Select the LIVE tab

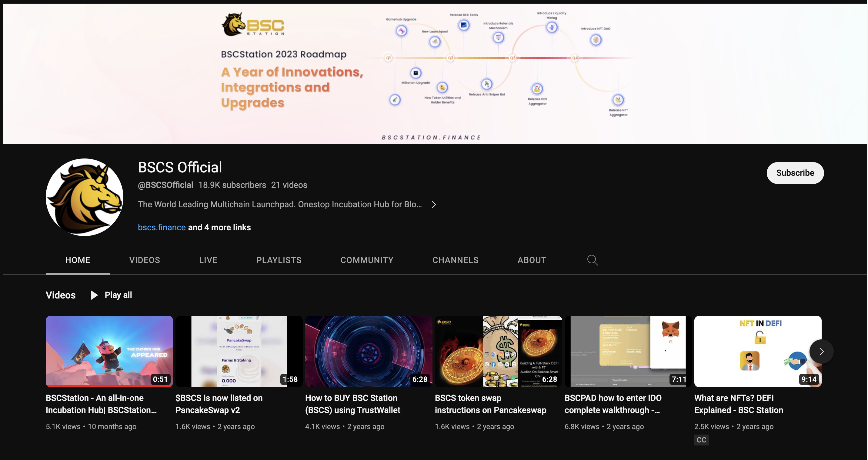(208, 260)
